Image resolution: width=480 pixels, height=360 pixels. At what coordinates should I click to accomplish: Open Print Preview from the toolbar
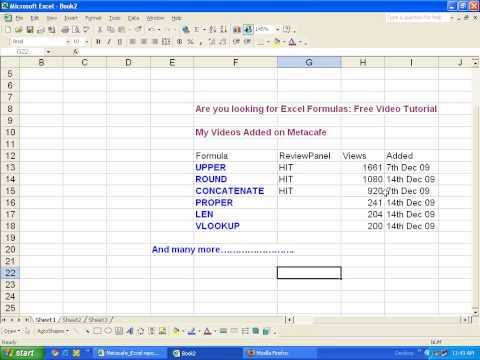pyautogui.click(x=76, y=30)
